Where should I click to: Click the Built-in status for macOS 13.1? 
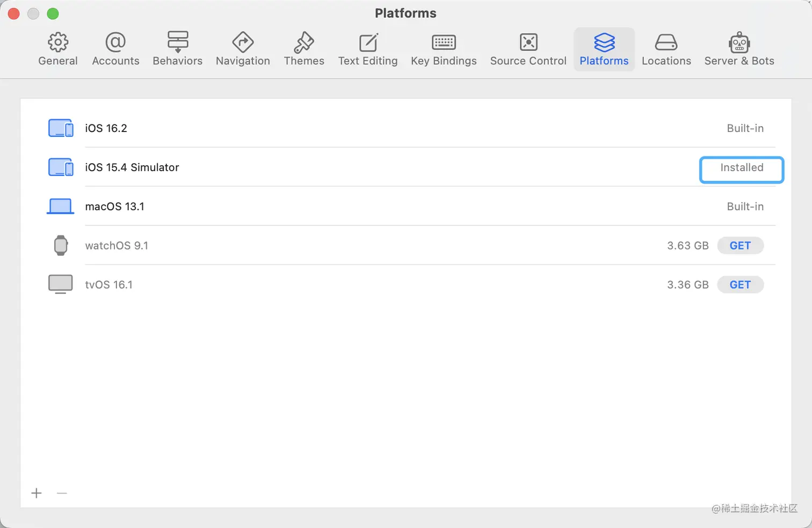tap(745, 207)
